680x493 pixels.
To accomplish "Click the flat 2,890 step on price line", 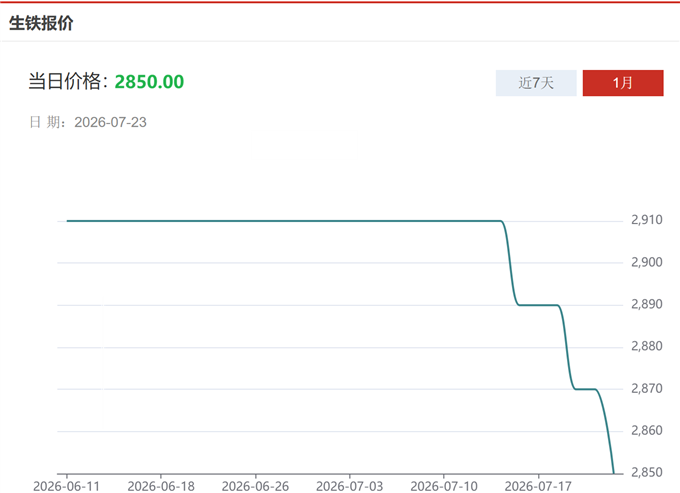I will click(538, 305).
